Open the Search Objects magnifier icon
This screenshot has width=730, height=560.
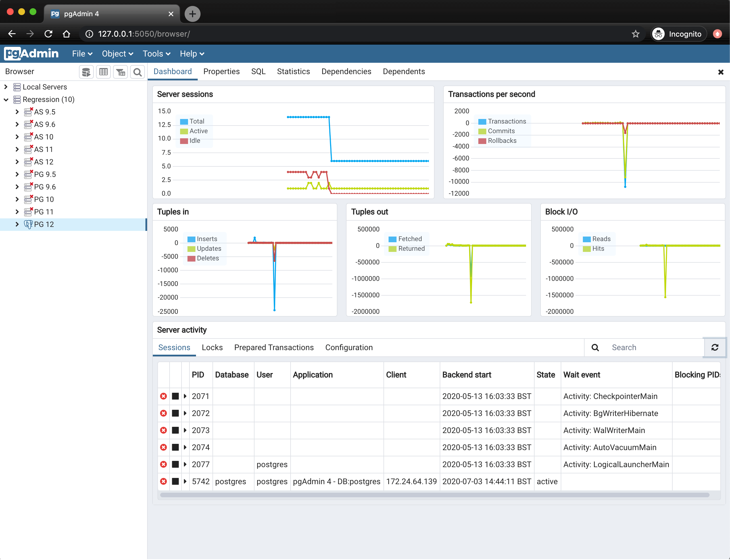click(x=137, y=72)
